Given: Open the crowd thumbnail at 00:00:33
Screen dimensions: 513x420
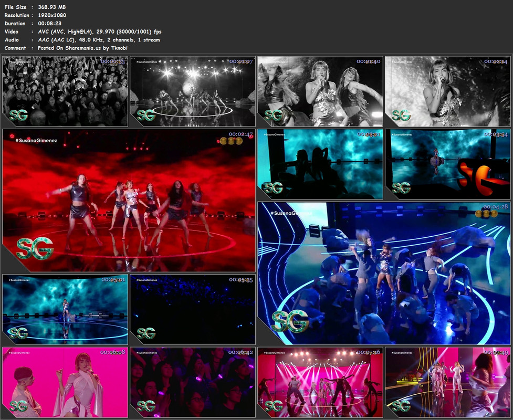Looking at the screenshot, I should [x=65, y=91].
